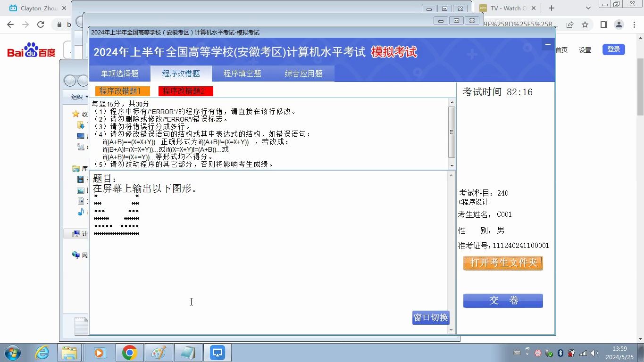Click the instructions panel scroll-up arrow
This screenshot has height=362, width=644.
pyautogui.click(x=452, y=102)
